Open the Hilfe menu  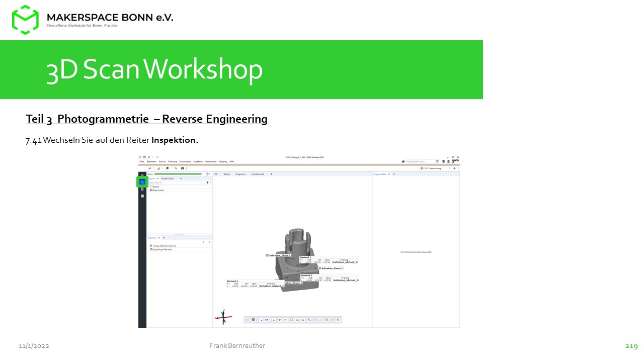pyautogui.click(x=232, y=161)
